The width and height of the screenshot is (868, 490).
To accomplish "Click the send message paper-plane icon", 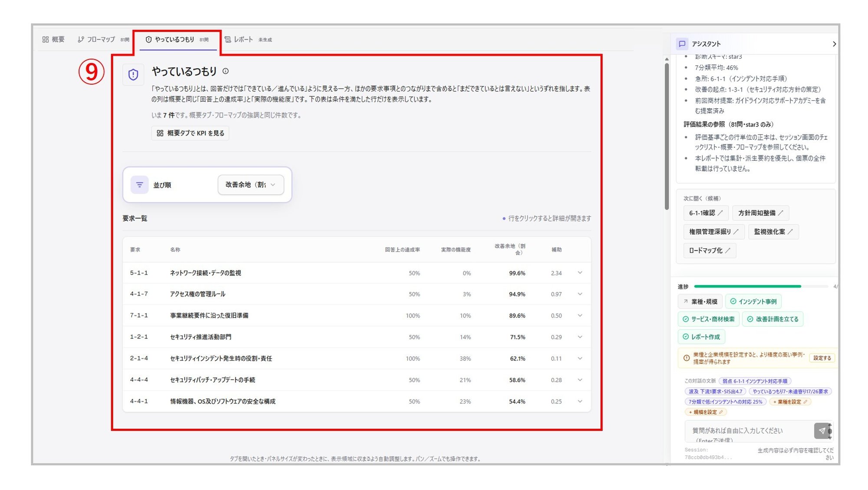I will (822, 431).
